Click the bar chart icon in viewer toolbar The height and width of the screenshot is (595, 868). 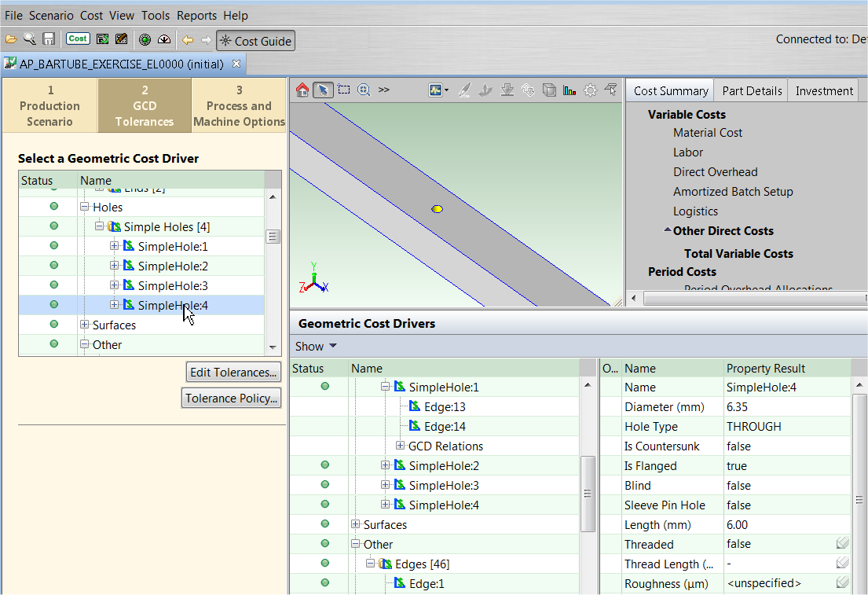(x=570, y=90)
